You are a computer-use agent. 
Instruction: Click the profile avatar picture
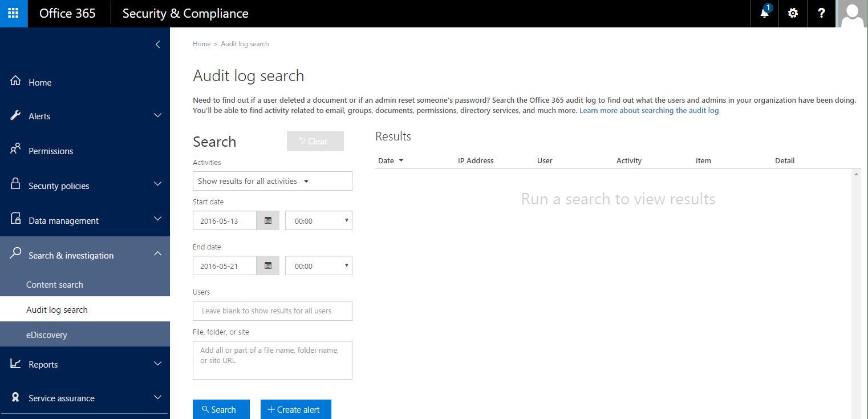tap(852, 13)
